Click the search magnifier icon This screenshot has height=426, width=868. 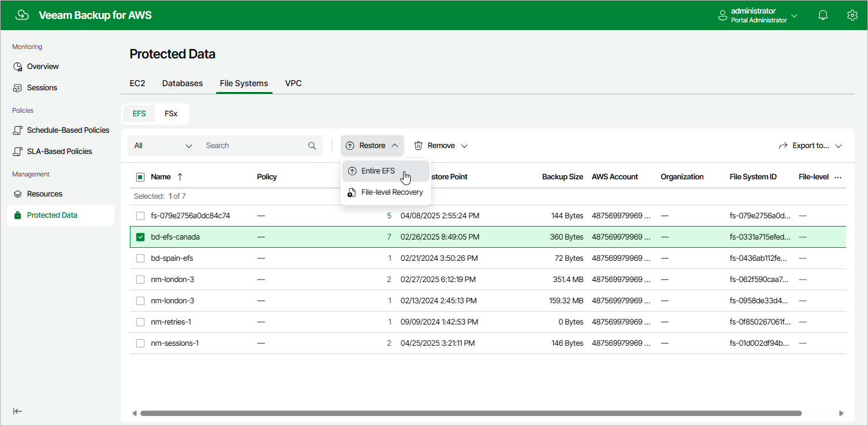[x=312, y=146]
